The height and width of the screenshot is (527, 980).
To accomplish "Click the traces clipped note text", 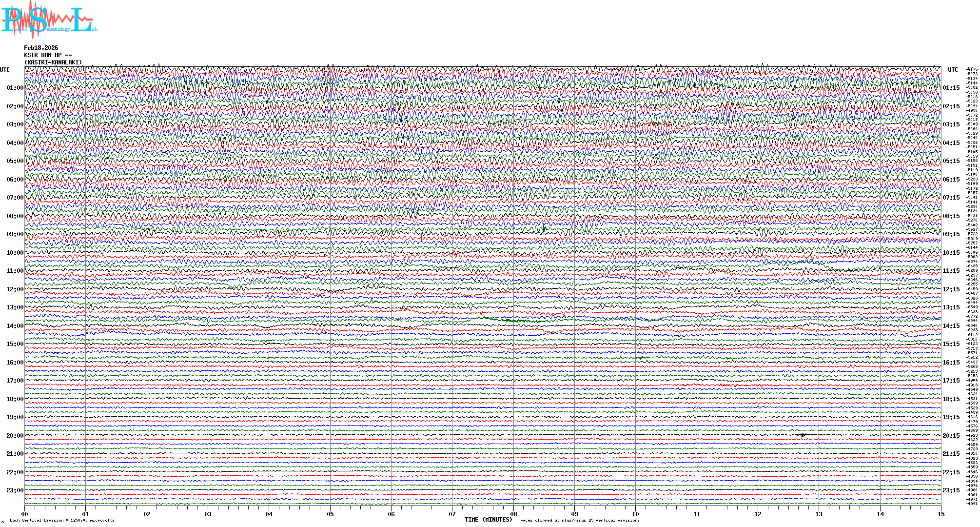I will point(578,520).
